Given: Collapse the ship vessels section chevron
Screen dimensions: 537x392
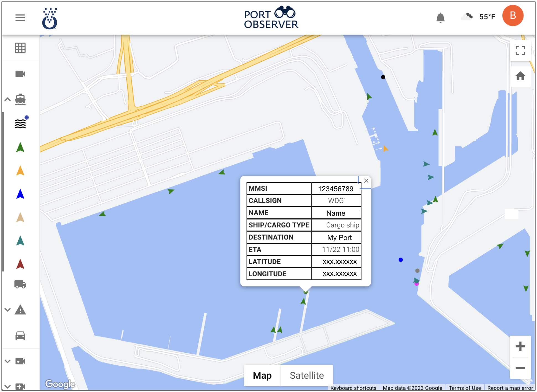Looking at the screenshot, I should (8, 99).
